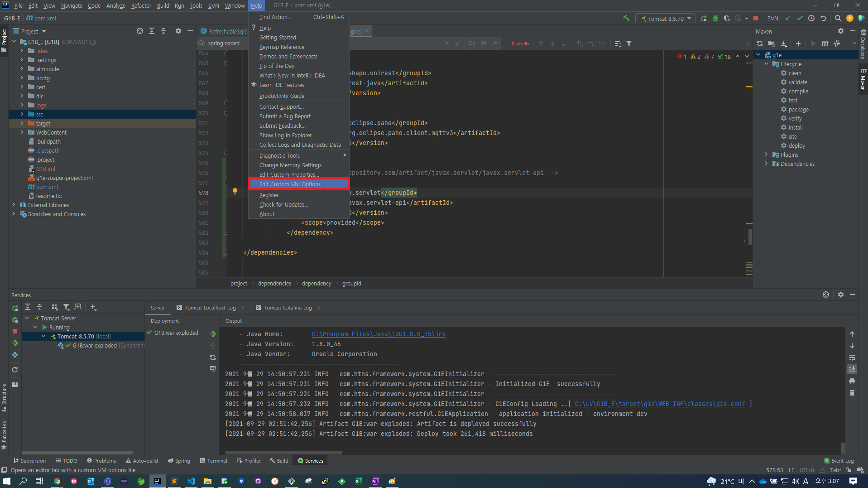The height and width of the screenshot is (488, 868).
Task: Collapse all in Project panel toolbar
Action: point(163,31)
